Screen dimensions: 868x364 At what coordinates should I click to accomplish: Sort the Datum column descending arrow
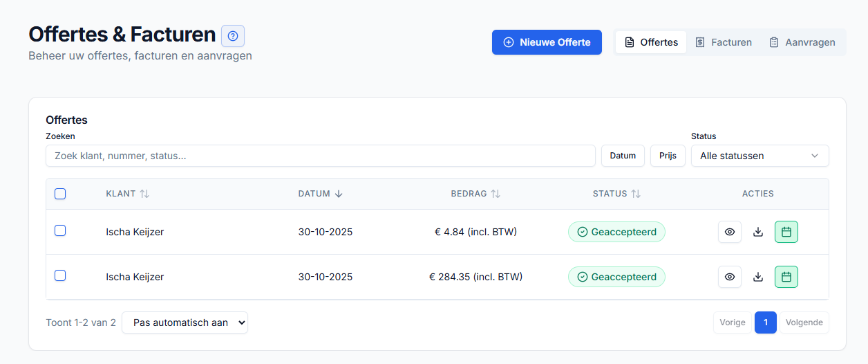(x=338, y=194)
